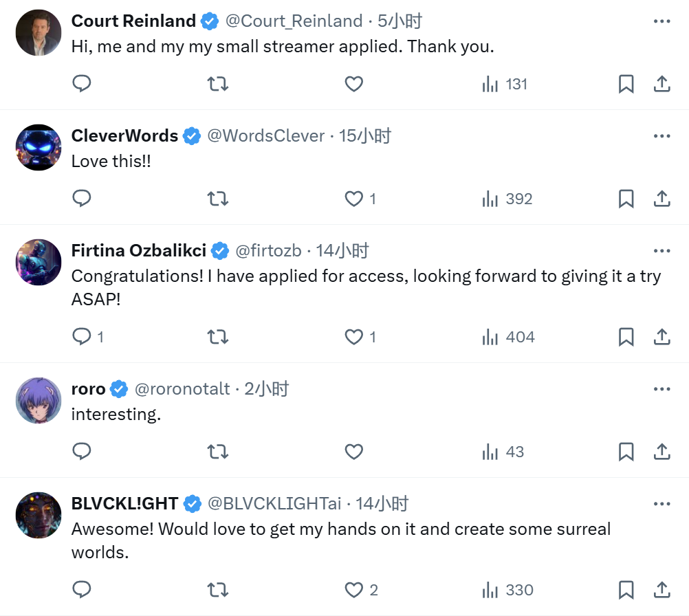Viewport: 689px width, 616px height.
Task: Open reply thread on Firtina Ozbalikci's tweet
Action: point(82,337)
